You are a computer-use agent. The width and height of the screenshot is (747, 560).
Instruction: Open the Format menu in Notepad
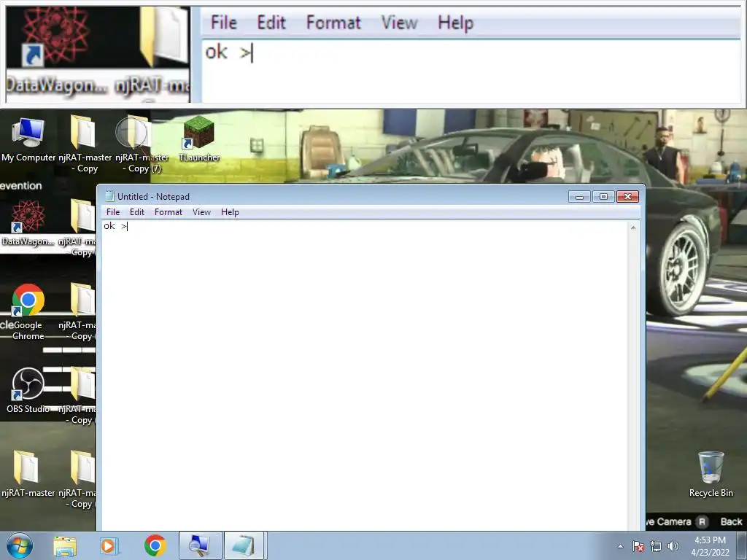[x=169, y=212]
